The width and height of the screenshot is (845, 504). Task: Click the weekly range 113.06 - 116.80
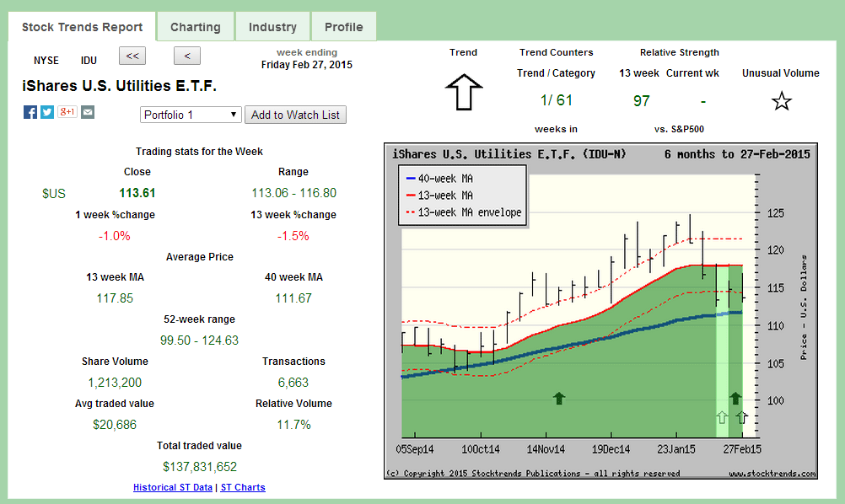(293, 193)
